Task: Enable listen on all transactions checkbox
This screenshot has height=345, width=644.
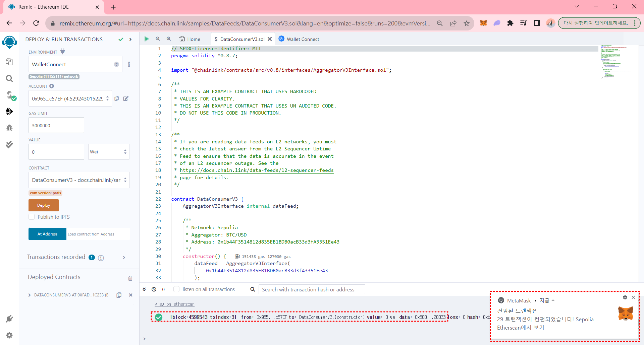Action: point(176,289)
